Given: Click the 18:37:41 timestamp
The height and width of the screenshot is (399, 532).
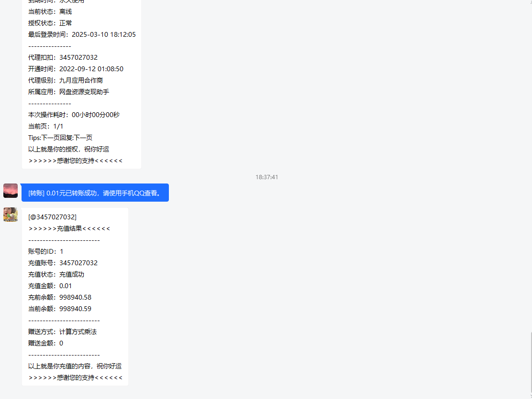Looking at the screenshot, I should coord(266,177).
